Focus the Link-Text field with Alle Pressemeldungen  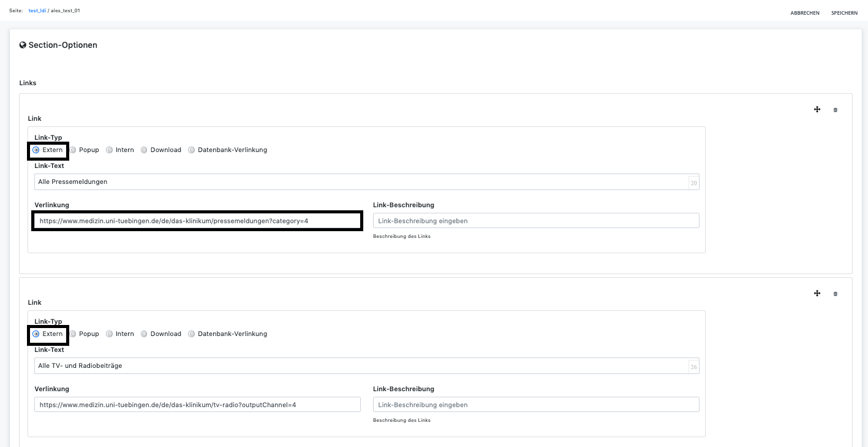(367, 181)
